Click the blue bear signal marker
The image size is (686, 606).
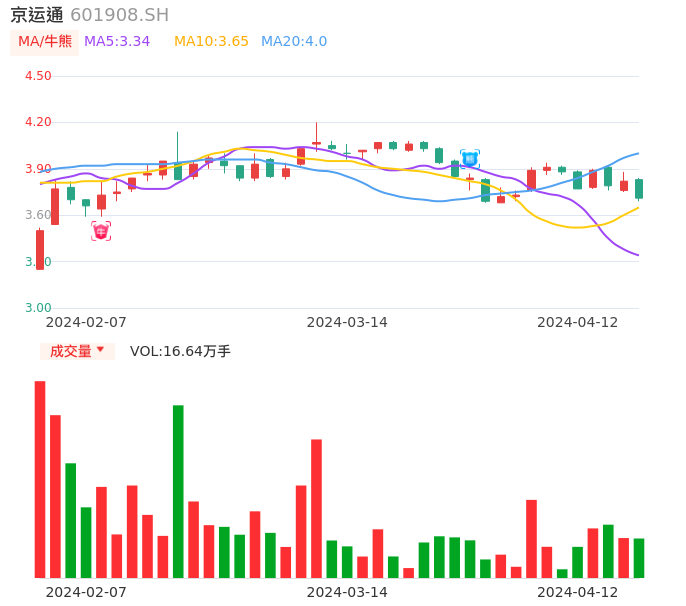tap(469, 158)
